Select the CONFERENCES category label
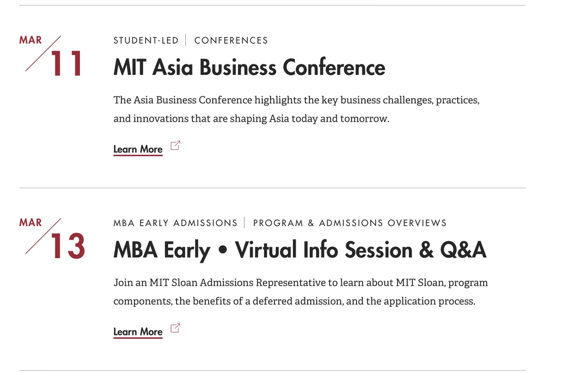This screenshot has height=373, width=588. click(x=231, y=40)
